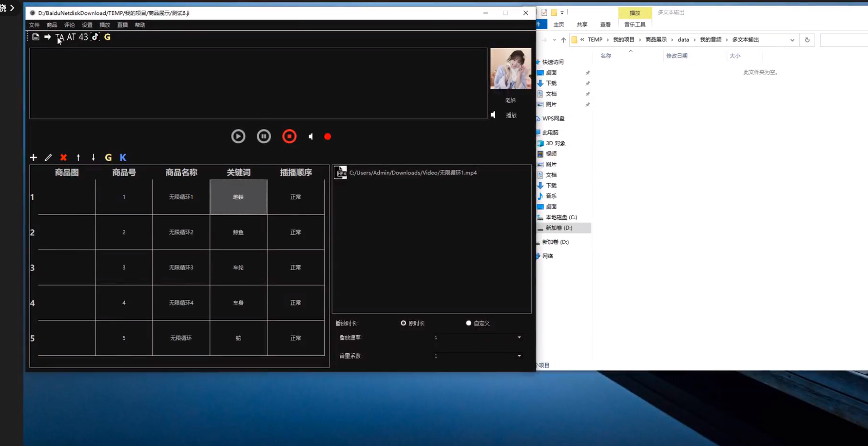This screenshot has height=446, width=868.
Task: Stop playback with the red stop button
Action: [289, 136]
